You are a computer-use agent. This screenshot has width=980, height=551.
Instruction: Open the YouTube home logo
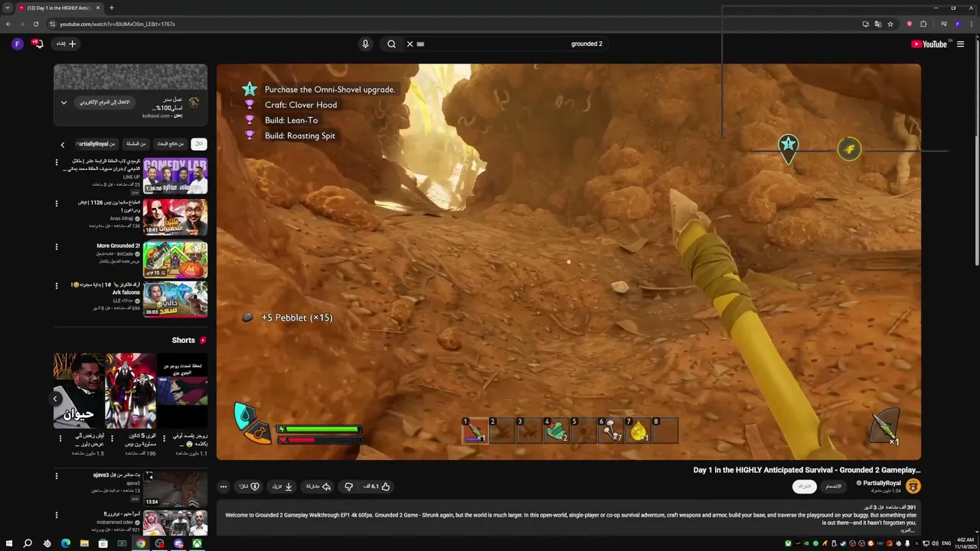point(929,44)
